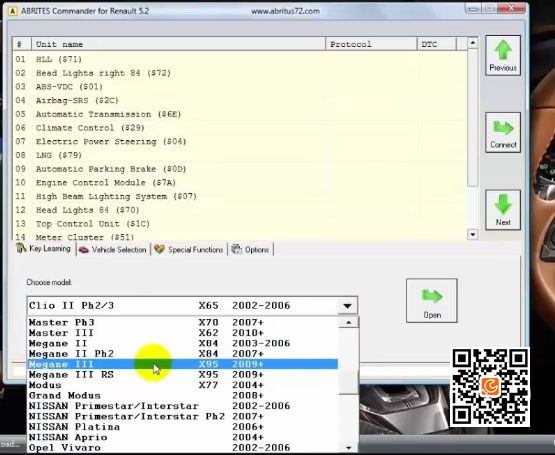Select Meter Cluster ($51) row
The height and width of the screenshot is (455, 555).
point(240,237)
